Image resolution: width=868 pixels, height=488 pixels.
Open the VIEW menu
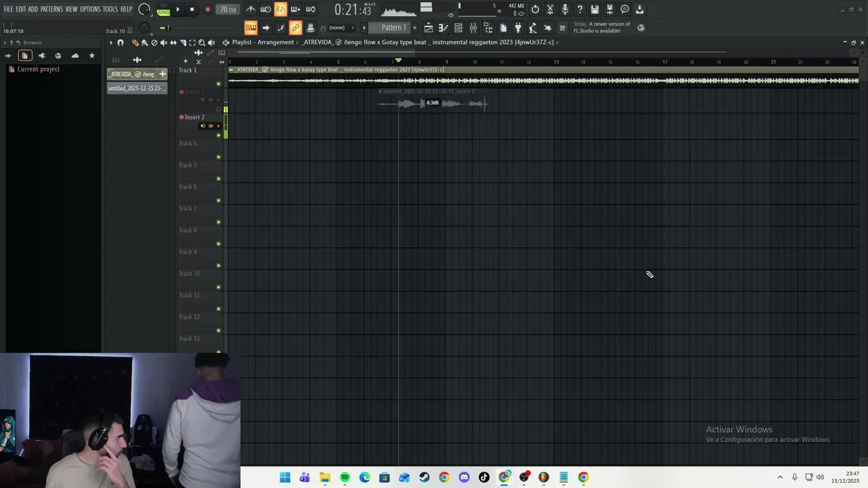[71, 9]
